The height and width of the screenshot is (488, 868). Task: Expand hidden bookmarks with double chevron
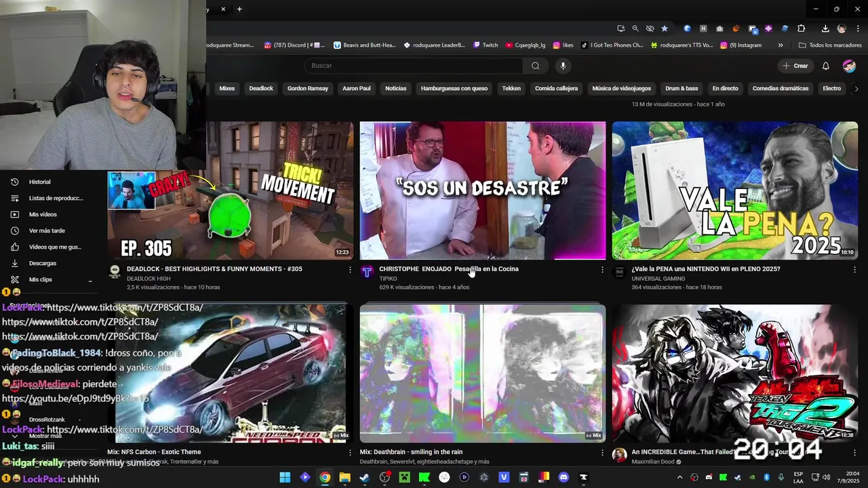coord(781,45)
